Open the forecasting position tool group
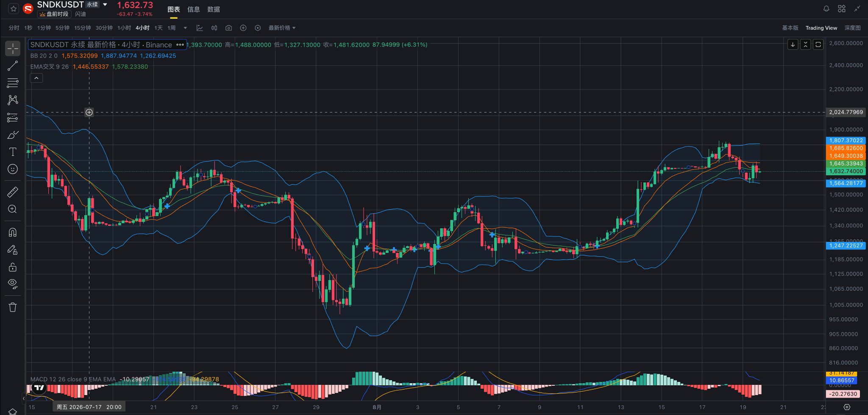868x415 pixels. (13, 118)
